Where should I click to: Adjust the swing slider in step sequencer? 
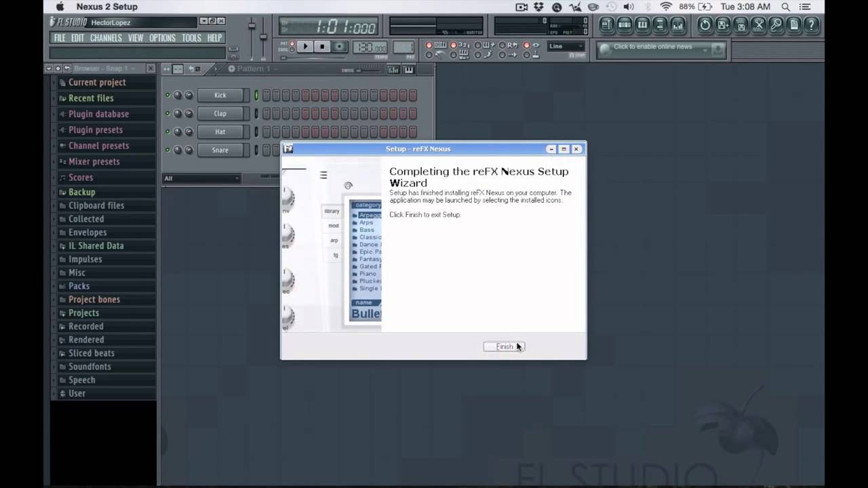(x=369, y=70)
